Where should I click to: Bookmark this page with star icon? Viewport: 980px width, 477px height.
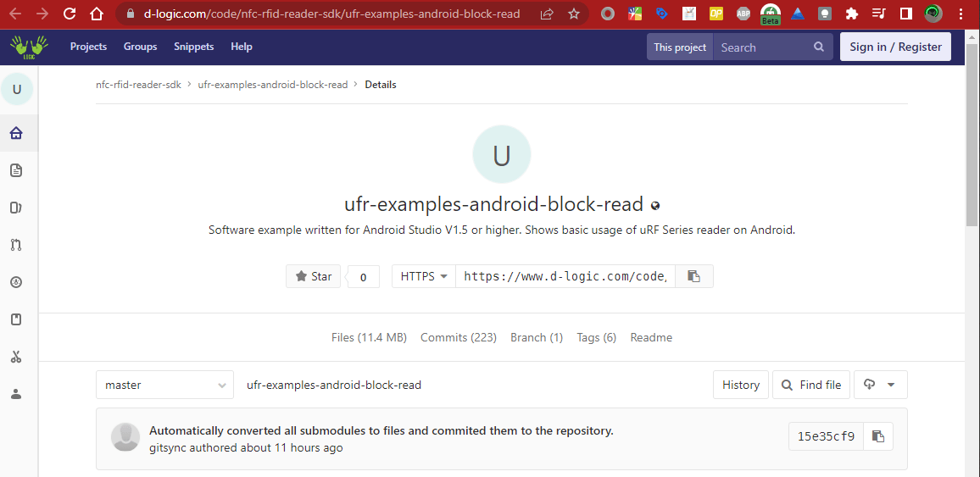pyautogui.click(x=574, y=14)
